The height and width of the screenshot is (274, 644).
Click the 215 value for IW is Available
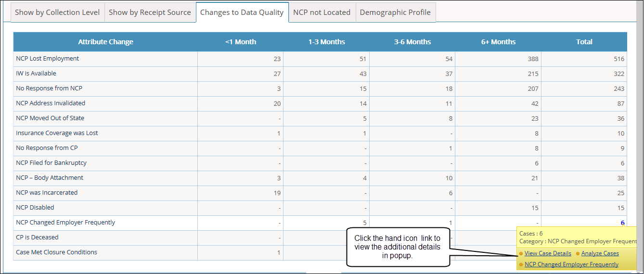(533, 74)
